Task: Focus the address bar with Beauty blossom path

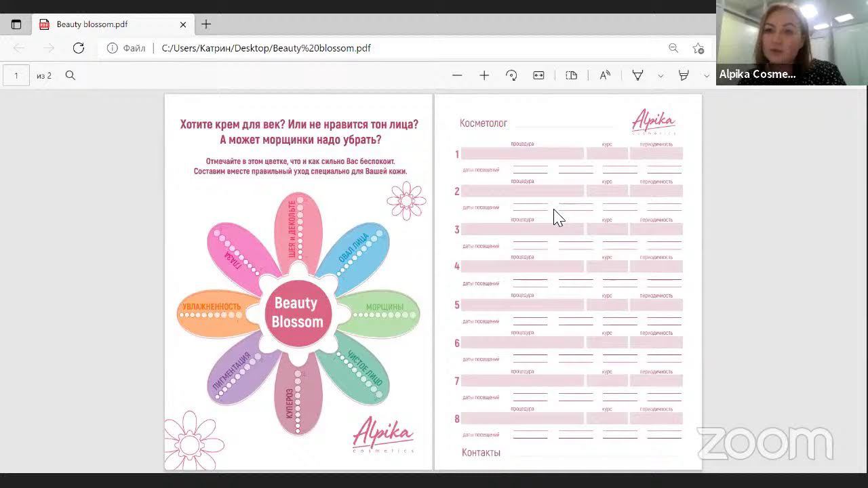Action: click(266, 48)
